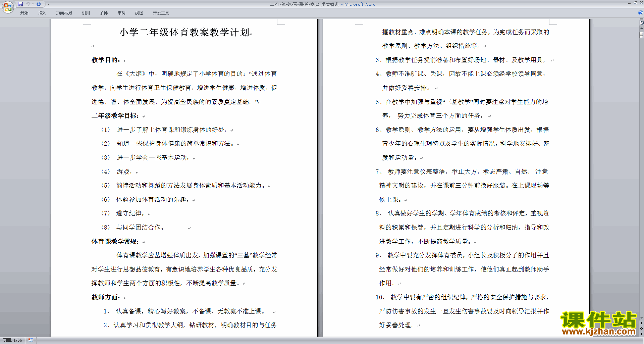Click the heading 教师方面：
644x344 pixels.
tap(106, 297)
